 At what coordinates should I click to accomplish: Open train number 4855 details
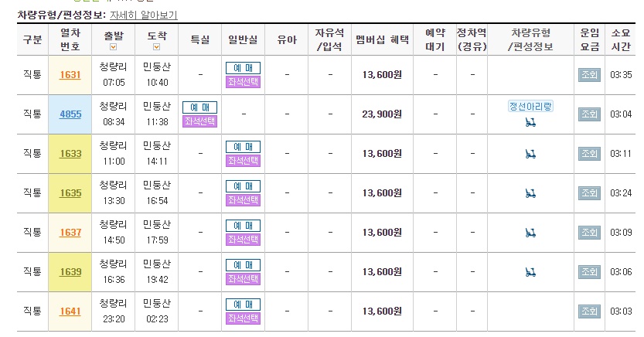coord(70,114)
